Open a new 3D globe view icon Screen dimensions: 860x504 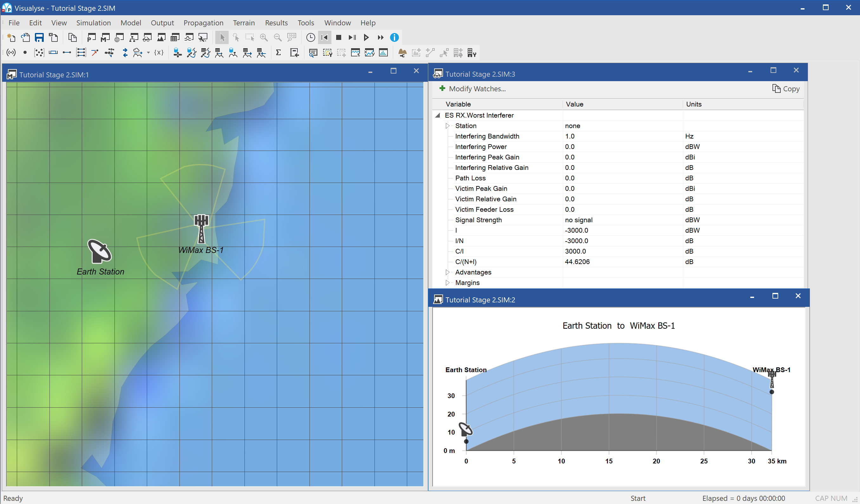(120, 37)
